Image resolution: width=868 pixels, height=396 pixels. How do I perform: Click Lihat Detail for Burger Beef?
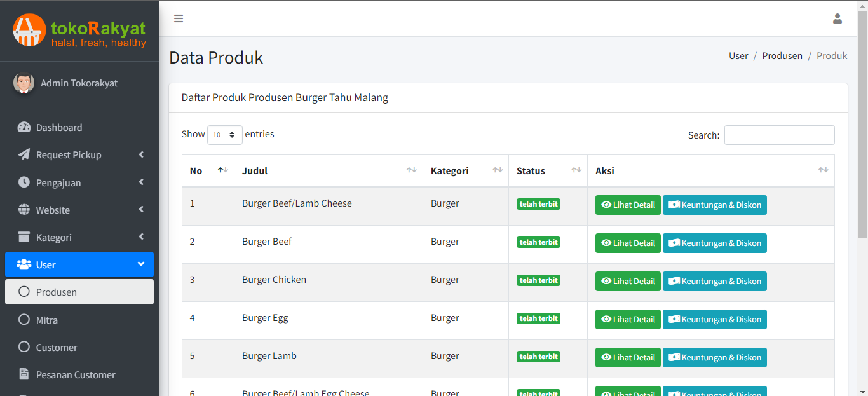[x=628, y=243]
